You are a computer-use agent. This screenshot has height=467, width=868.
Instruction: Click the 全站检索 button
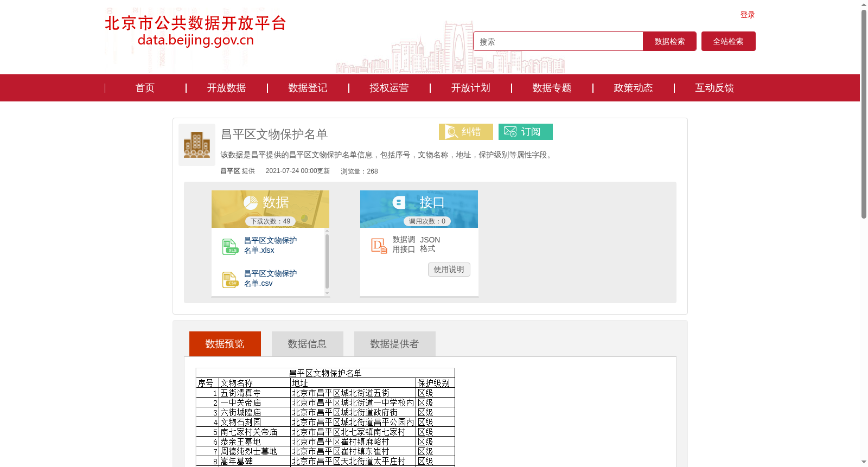[728, 41]
